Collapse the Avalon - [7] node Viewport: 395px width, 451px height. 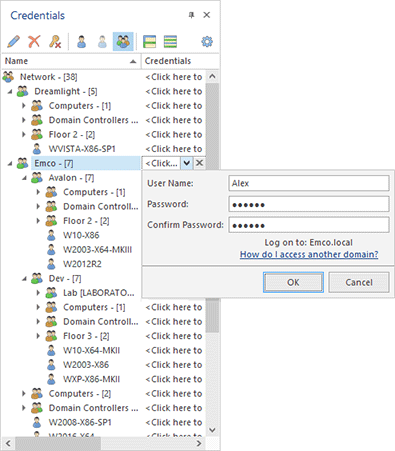coord(24,178)
